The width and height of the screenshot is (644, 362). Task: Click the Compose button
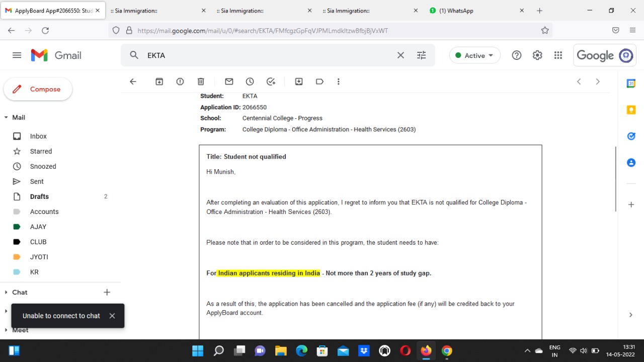38,89
